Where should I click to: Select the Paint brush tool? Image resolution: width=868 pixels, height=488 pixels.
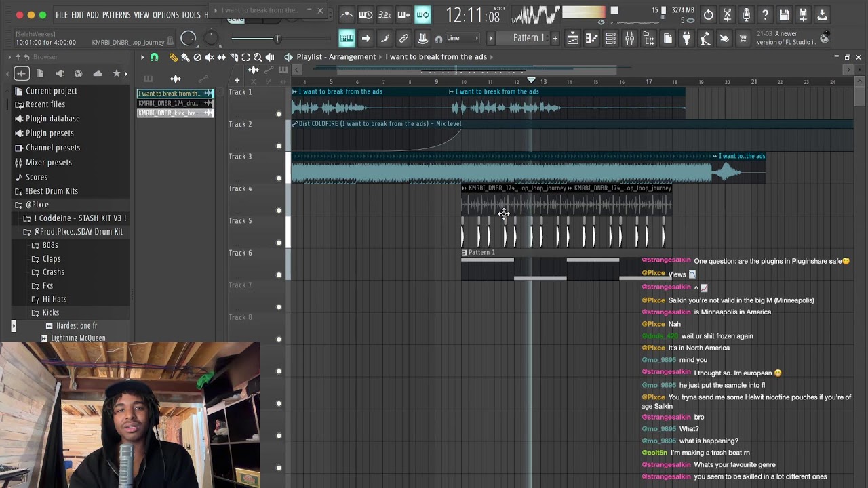185,58
